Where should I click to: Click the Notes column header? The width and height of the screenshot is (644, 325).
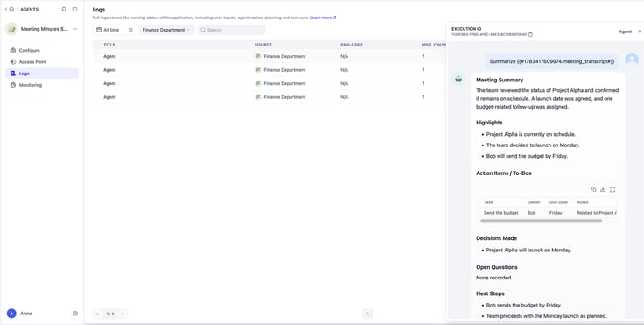click(x=583, y=202)
